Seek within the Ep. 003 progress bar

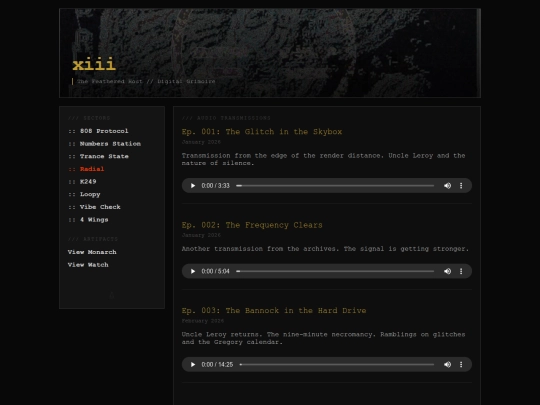pyautogui.click(x=337, y=364)
